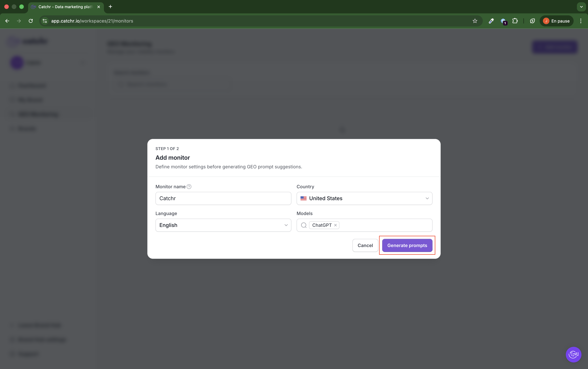The image size is (588, 369).
Task: Click into the Monitor name field
Action: (x=223, y=198)
